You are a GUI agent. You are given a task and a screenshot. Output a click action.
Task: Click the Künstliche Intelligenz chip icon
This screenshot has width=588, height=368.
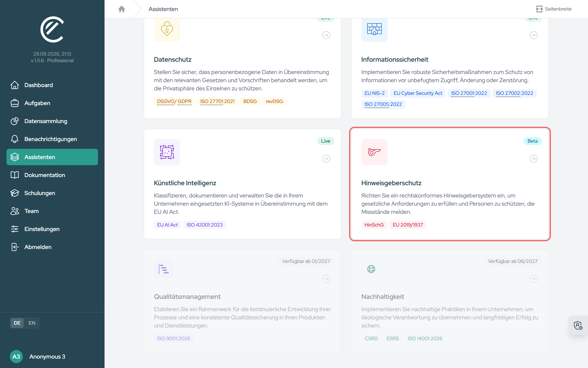[x=167, y=152]
